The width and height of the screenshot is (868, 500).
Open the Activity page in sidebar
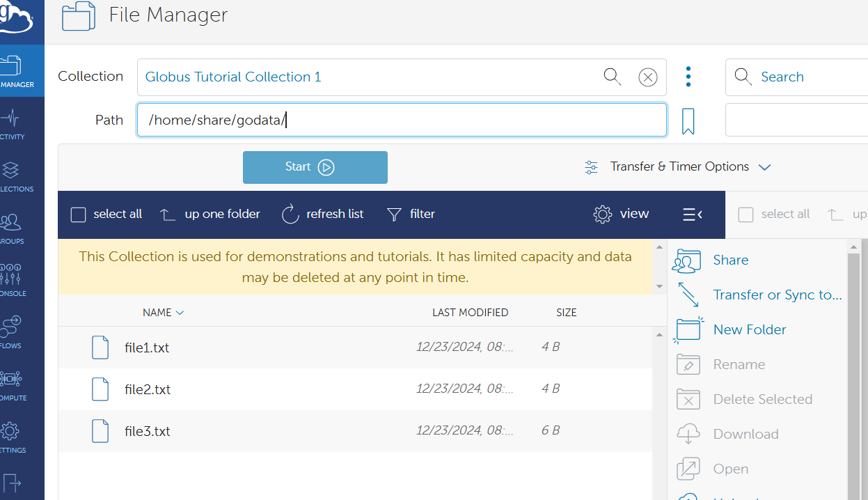[11, 124]
